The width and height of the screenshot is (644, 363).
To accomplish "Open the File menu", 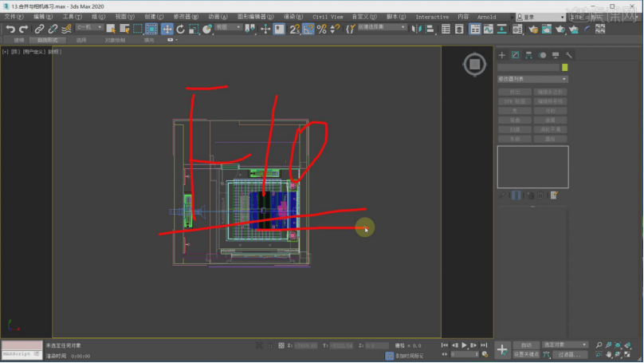I will 14,17.
